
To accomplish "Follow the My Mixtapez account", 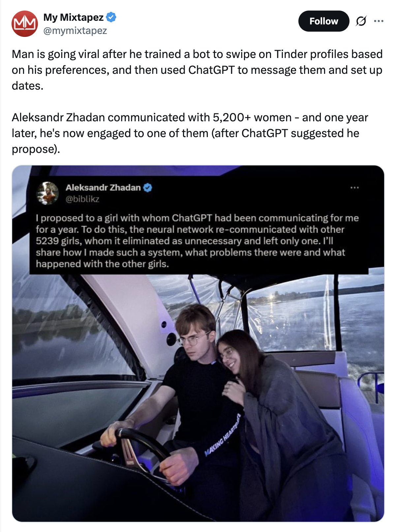I will click(323, 21).
